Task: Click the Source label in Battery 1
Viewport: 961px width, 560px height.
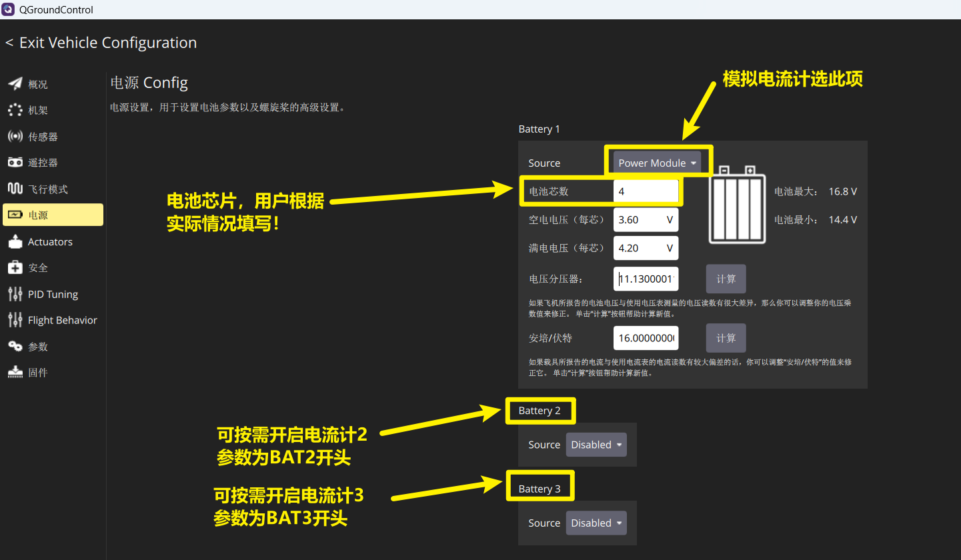Action: pos(544,163)
